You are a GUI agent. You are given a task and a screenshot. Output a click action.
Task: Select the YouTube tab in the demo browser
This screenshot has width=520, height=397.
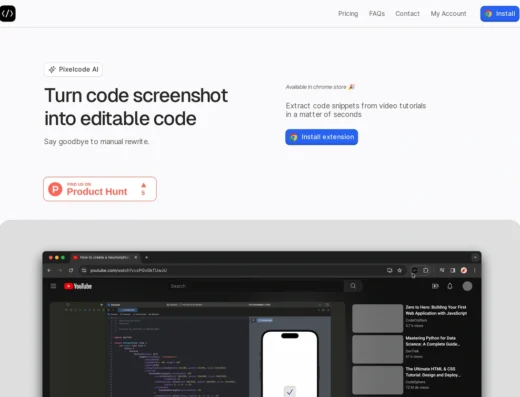click(x=104, y=257)
